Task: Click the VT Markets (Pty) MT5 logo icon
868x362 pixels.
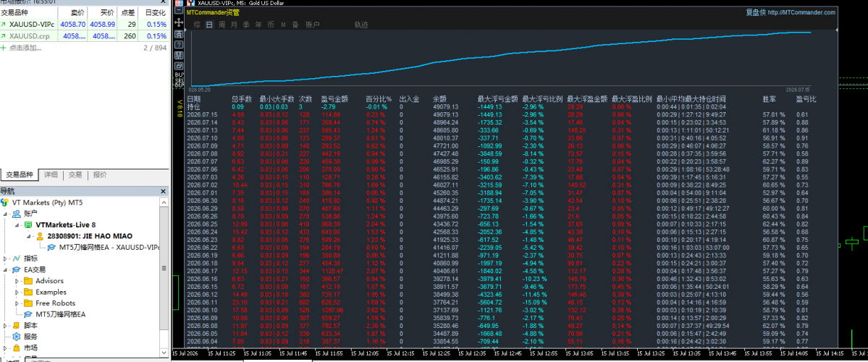Action: pos(5,203)
